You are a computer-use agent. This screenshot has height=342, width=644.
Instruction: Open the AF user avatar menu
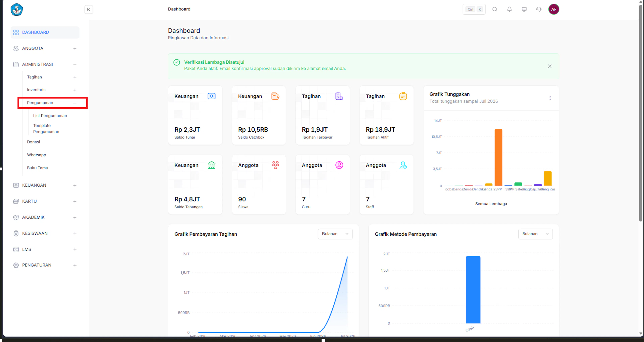click(x=554, y=9)
